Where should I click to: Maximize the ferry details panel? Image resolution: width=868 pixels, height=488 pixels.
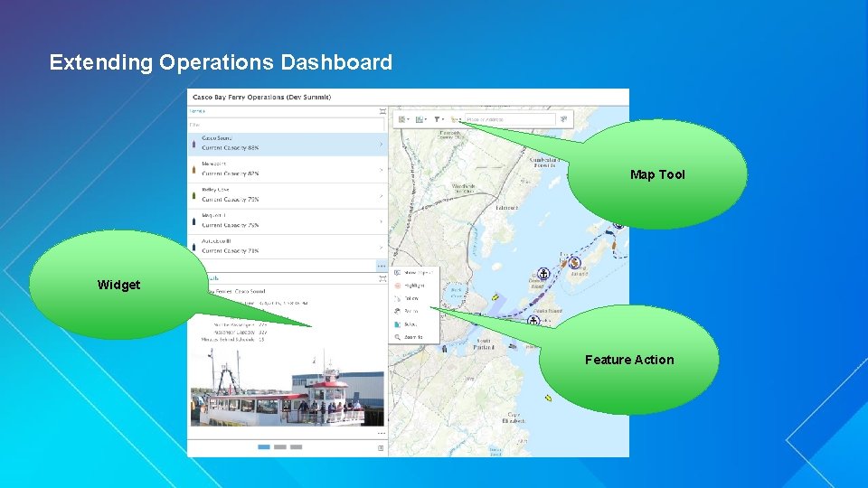[382, 279]
